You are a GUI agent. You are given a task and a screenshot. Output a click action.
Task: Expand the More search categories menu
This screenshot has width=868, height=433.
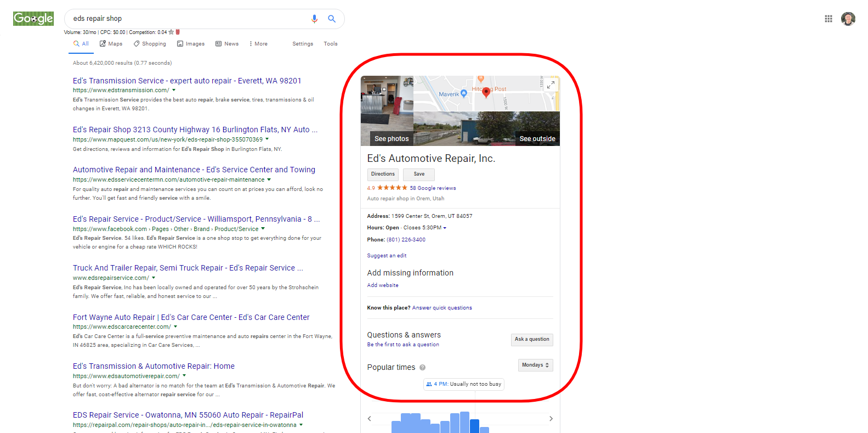[x=258, y=44]
